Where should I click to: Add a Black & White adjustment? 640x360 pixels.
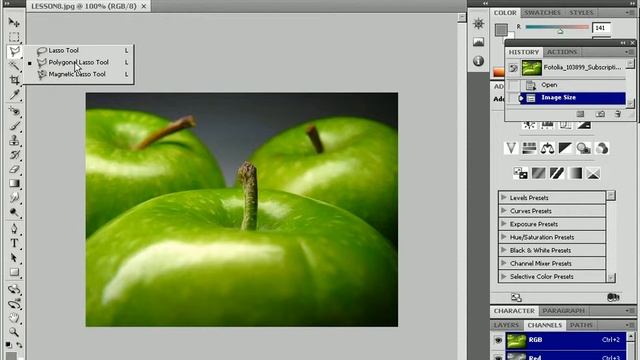(565, 148)
